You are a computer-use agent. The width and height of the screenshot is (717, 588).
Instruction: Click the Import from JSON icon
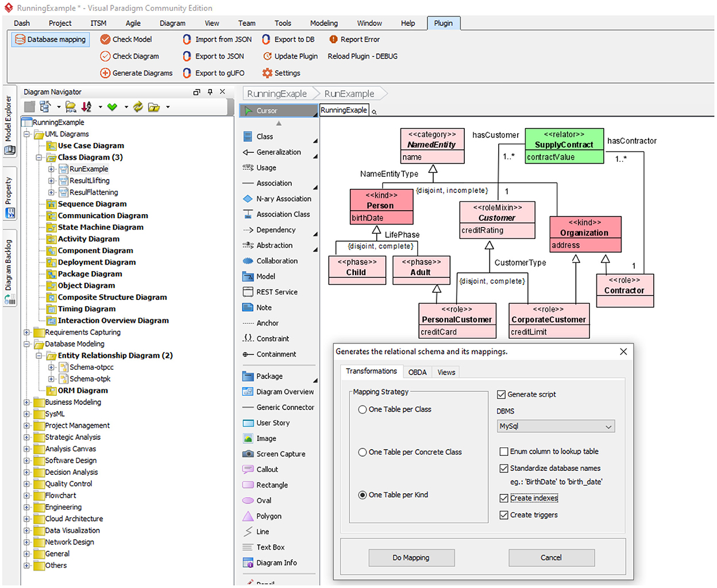(187, 40)
